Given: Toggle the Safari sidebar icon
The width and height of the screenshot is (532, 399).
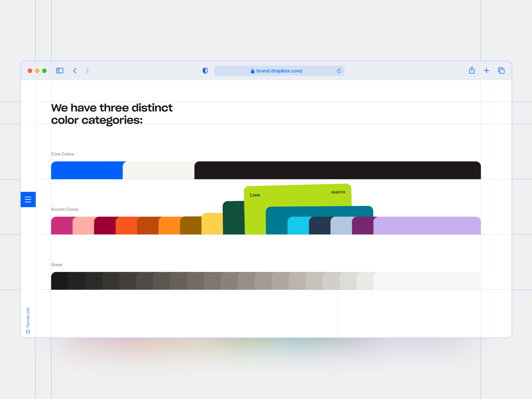Looking at the screenshot, I should (60, 71).
